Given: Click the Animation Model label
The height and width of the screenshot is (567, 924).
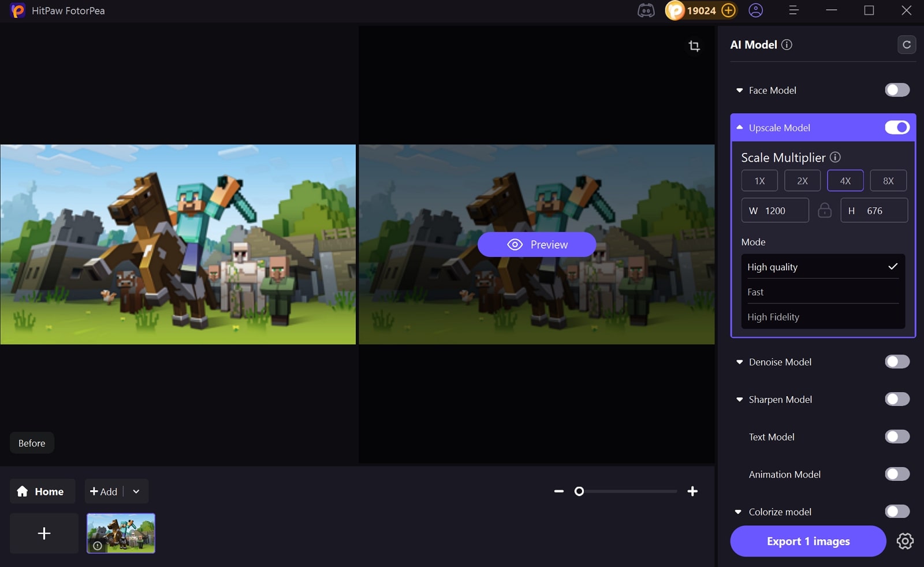Looking at the screenshot, I should tap(784, 475).
